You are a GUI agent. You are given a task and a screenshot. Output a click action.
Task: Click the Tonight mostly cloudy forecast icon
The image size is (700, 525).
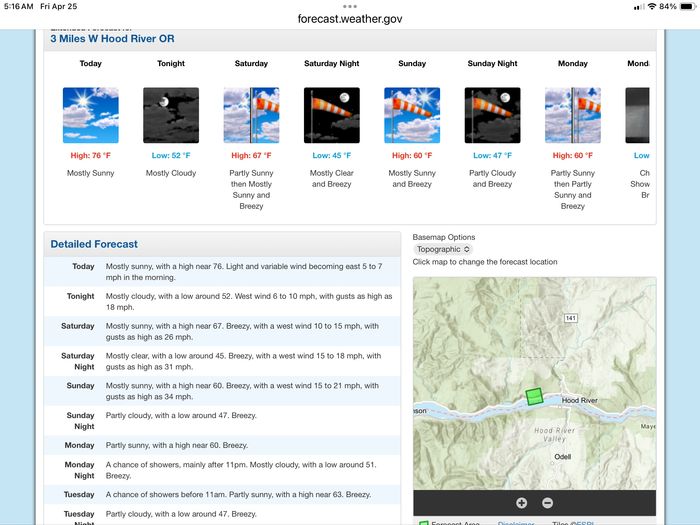click(171, 115)
